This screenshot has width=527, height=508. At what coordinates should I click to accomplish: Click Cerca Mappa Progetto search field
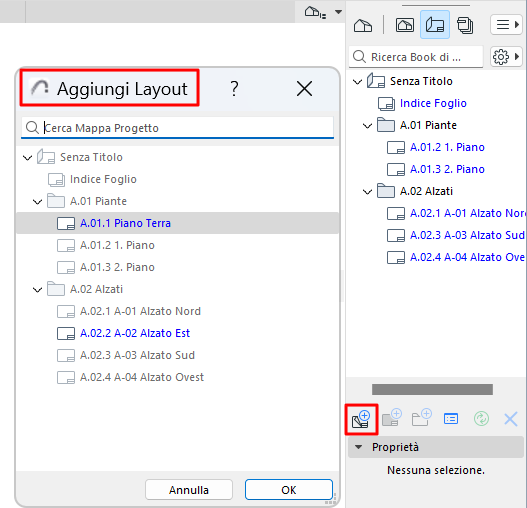click(x=177, y=128)
